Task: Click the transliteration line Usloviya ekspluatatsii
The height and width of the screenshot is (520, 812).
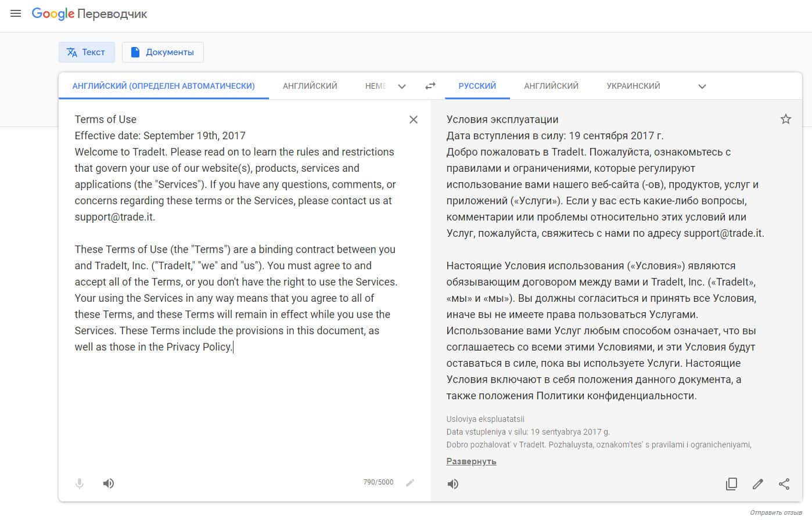Action: pyautogui.click(x=486, y=419)
